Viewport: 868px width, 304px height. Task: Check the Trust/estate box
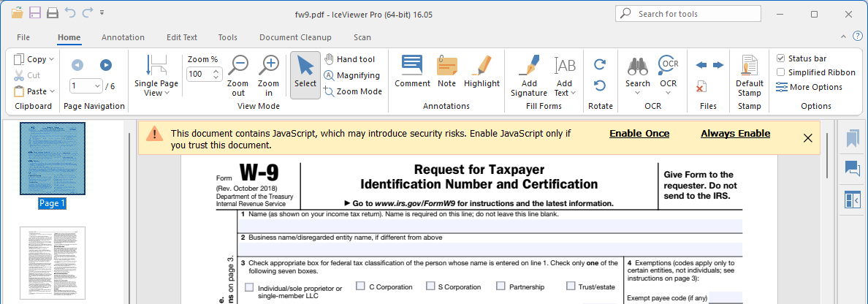click(571, 286)
